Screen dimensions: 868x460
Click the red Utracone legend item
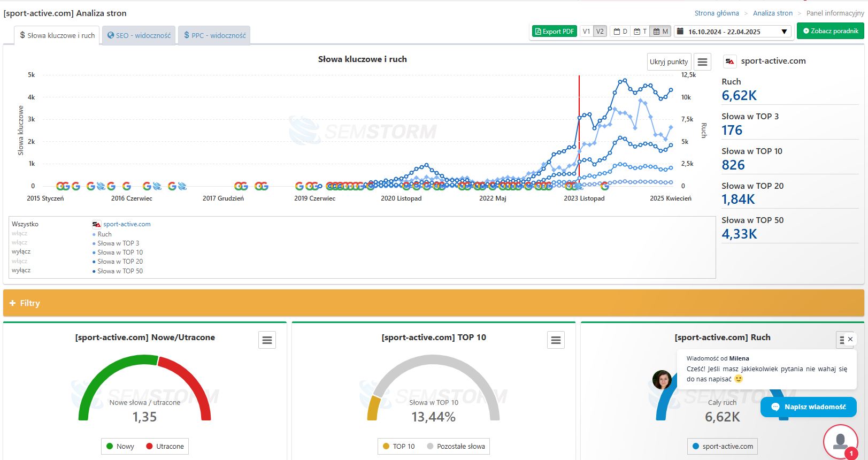click(x=165, y=446)
